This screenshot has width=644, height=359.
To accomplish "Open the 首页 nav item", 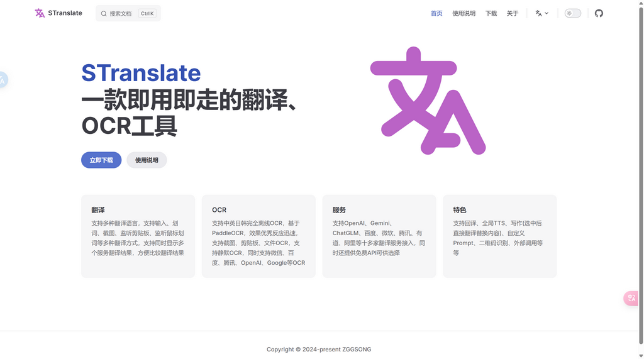I will 436,13.
